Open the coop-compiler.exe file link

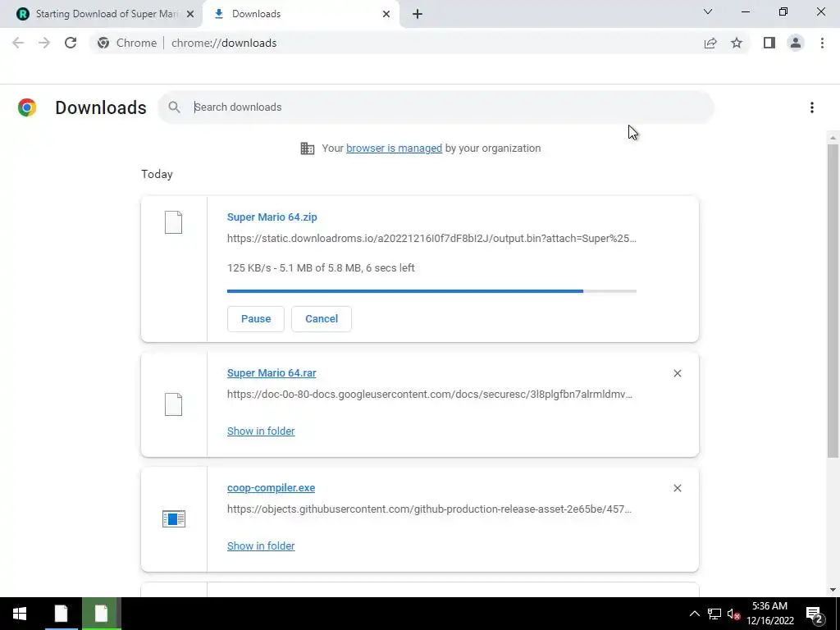click(271, 488)
